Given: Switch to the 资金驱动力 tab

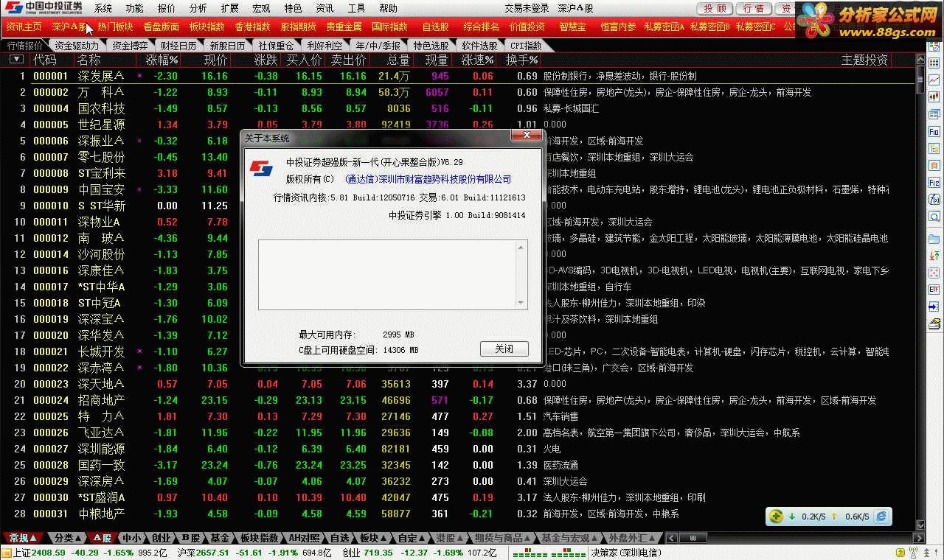Looking at the screenshot, I should click(x=77, y=46).
